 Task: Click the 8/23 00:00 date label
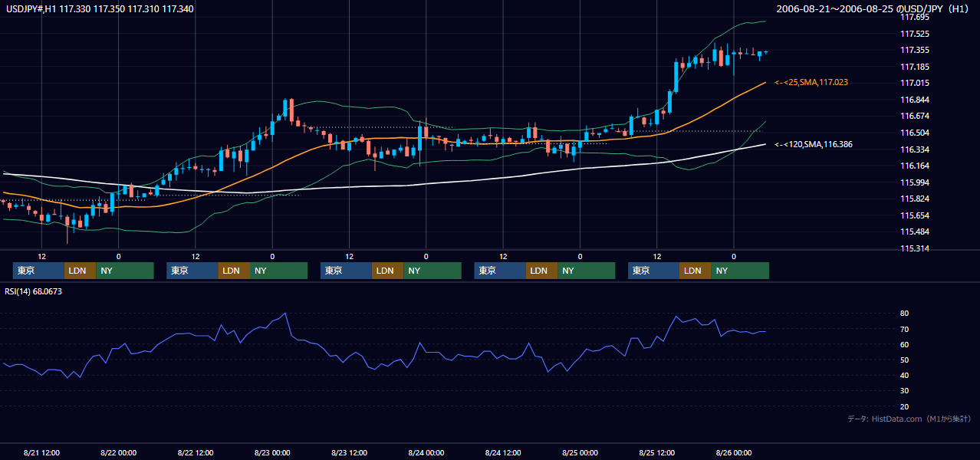point(272,452)
